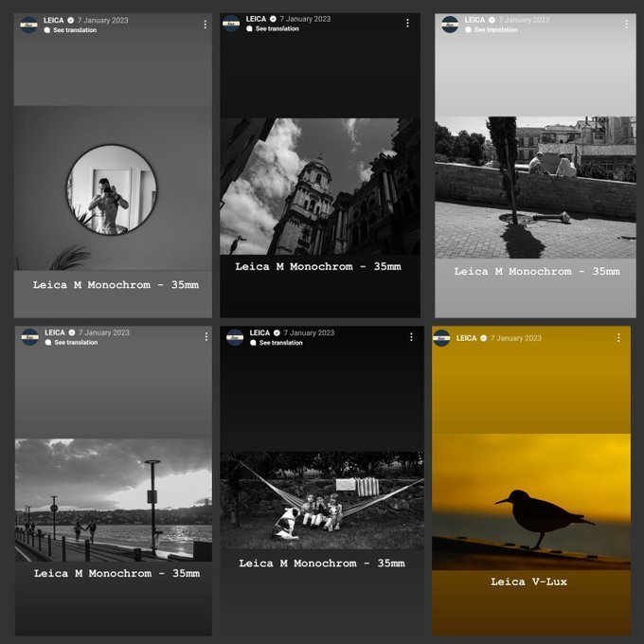Click the Leica V-Lux caption text
644x644 pixels.
528,581
